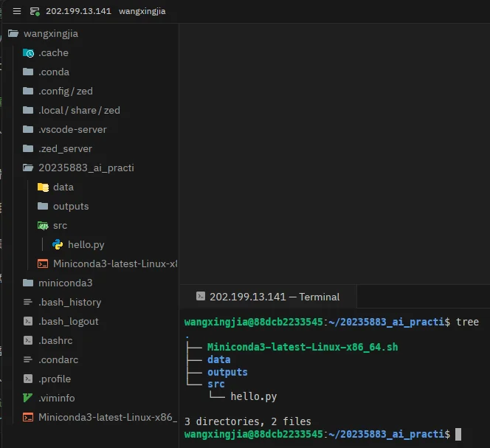
Task: Click the terminal prompt cursor line
Action: 322,434
